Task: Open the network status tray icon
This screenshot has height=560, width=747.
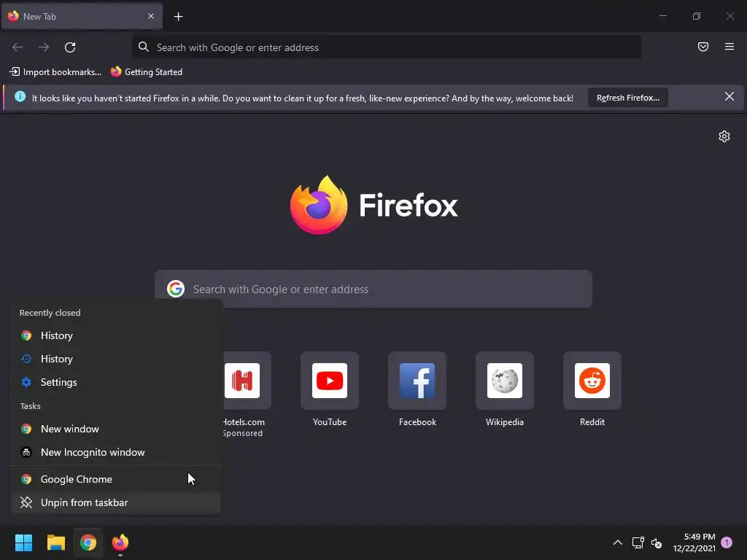Action: pyautogui.click(x=638, y=542)
